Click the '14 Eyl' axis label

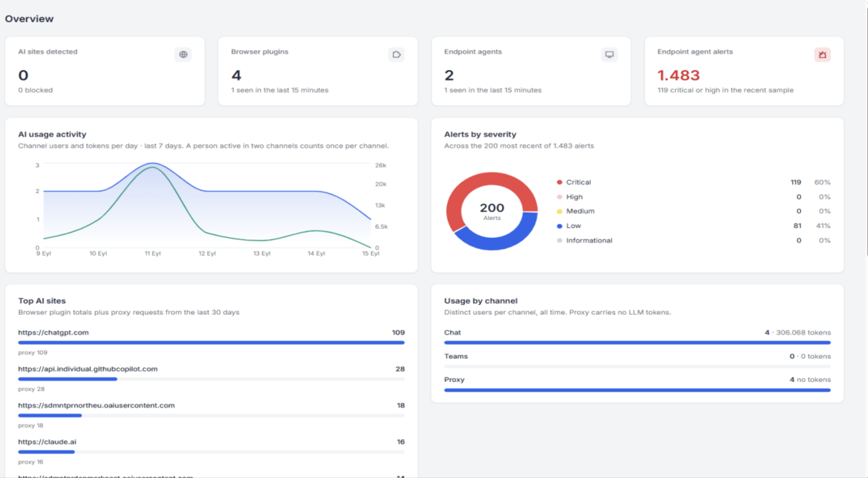pos(316,254)
